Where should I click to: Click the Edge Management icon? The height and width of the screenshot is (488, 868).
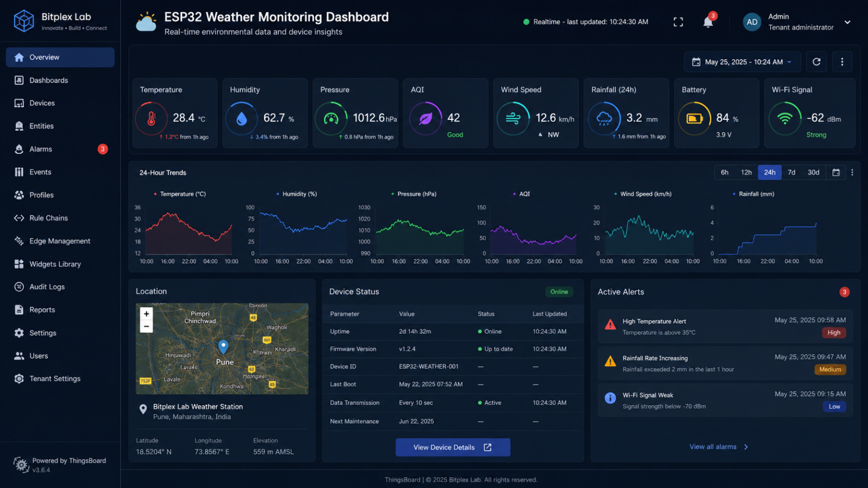pyautogui.click(x=19, y=241)
